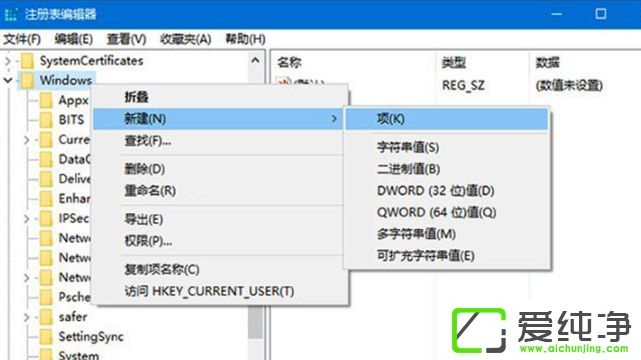
Task: Select the SystemCertificates key
Action: coord(92,61)
